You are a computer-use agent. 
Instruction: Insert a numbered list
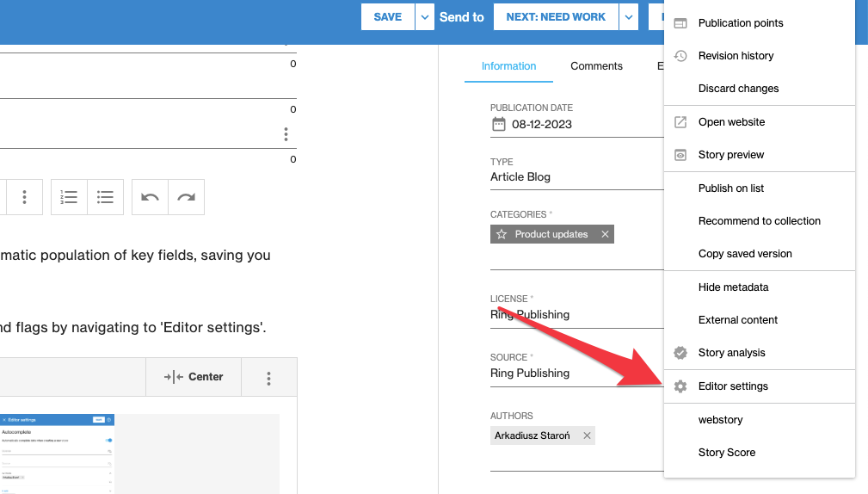pyautogui.click(x=69, y=197)
